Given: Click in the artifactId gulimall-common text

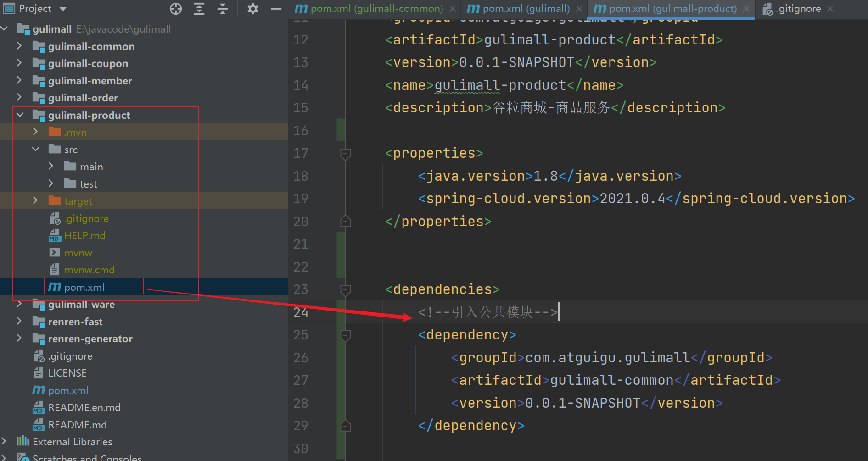Looking at the screenshot, I should coord(612,380).
